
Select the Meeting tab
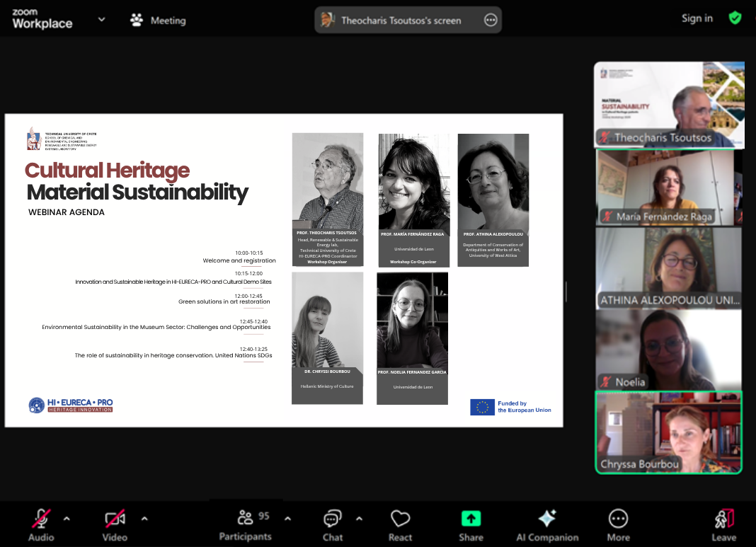pyautogui.click(x=157, y=20)
